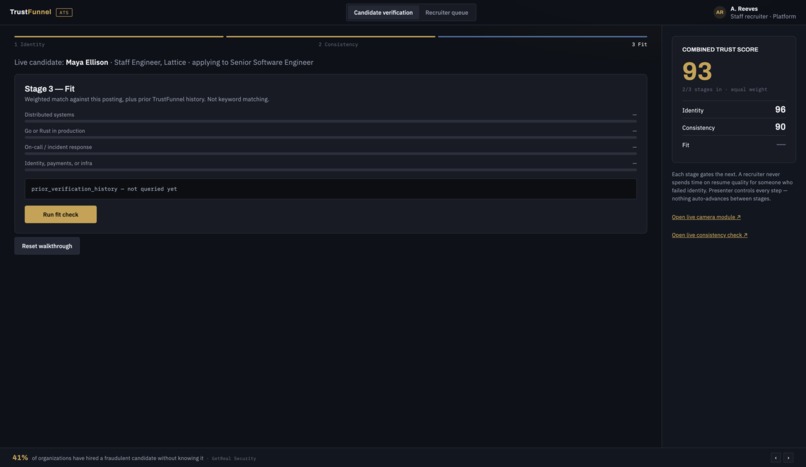The width and height of the screenshot is (806, 467).
Task: Click the Identity score 96
Action: [780, 109]
